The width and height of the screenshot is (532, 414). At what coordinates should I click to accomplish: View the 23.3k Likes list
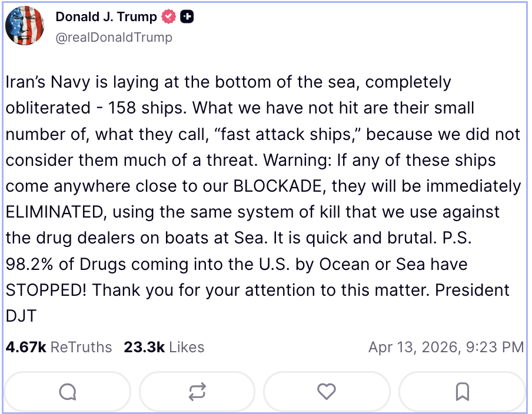click(x=164, y=348)
